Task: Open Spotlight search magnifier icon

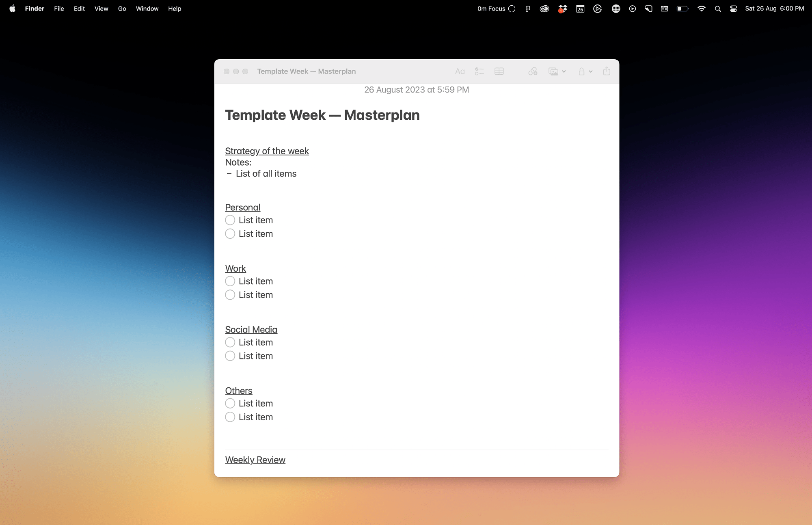Action: pos(717,9)
